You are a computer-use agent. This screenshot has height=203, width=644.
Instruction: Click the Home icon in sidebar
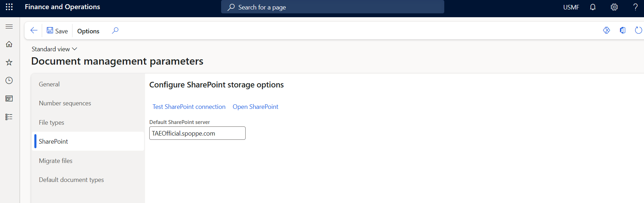[x=9, y=44]
